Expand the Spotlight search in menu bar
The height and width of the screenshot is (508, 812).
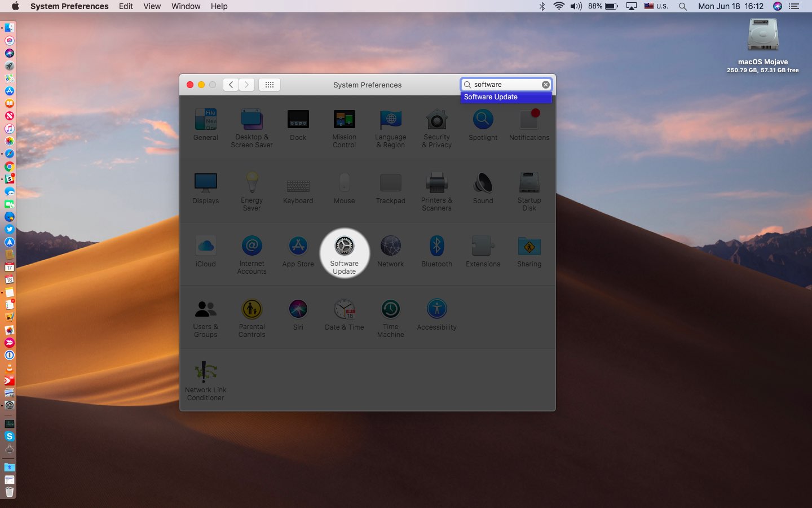682,6
